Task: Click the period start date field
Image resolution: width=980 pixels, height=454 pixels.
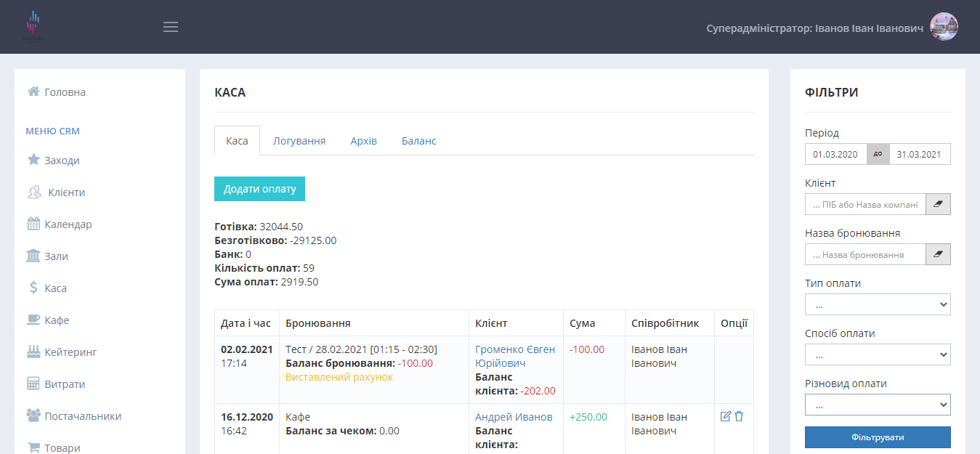Action: pyautogui.click(x=835, y=154)
